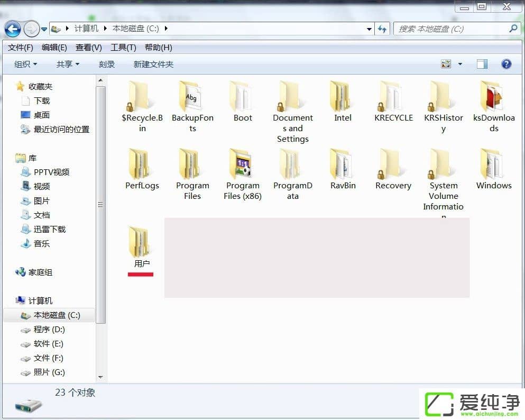Click the 刻录 button
This screenshot has width=525, height=420.
click(x=107, y=64)
